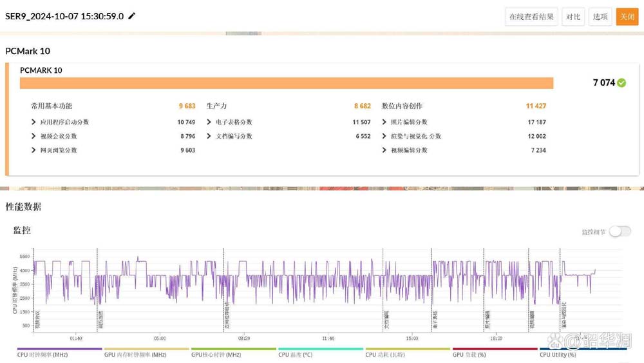Click the 视频会议 marker line in chart
This screenshot has width=644, height=363.
pyautogui.click(x=33, y=290)
